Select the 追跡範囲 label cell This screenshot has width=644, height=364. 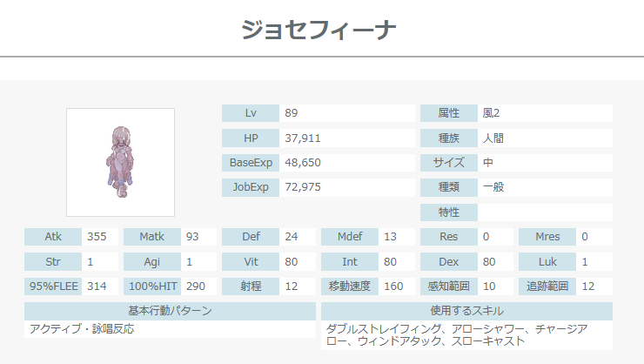coord(547,286)
